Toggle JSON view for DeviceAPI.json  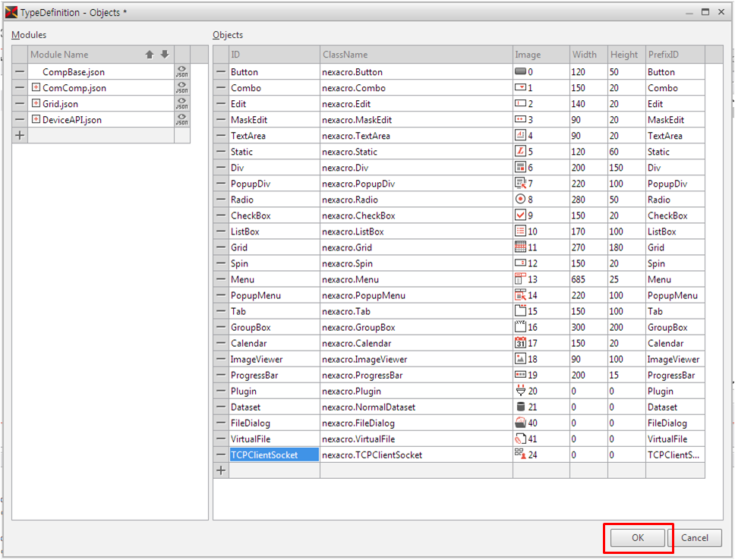181,120
